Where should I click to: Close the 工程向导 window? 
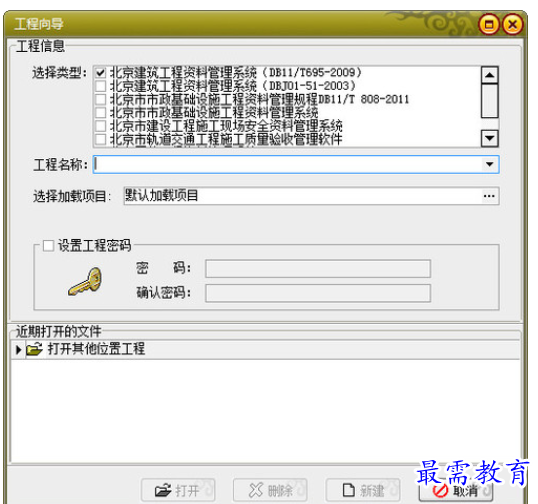pyautogui.click(x=513, y=24)
